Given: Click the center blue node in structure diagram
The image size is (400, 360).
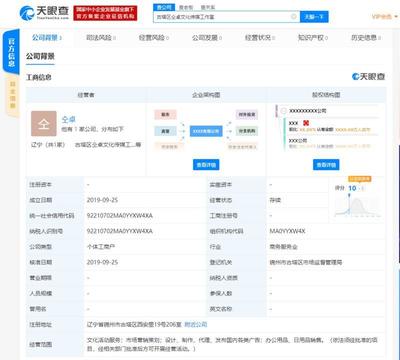Looking at the screenshot, I should coord(206,131).
